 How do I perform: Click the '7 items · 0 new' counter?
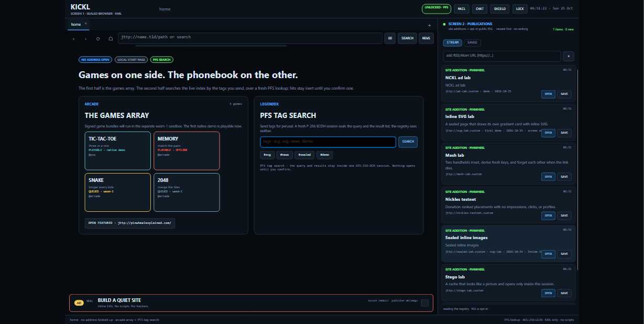click(x=563, y=29)
